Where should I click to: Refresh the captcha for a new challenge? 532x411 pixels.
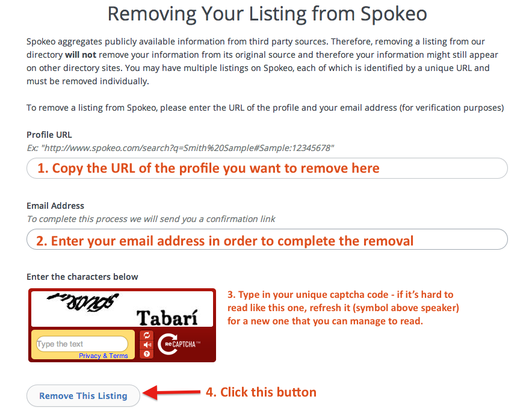coord(147,335)
